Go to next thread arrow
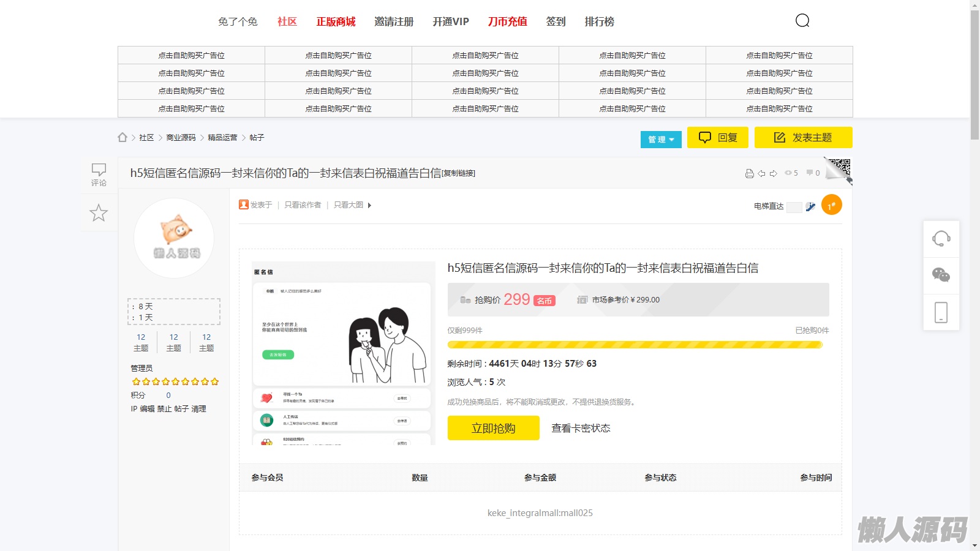980x551 pixels. (x=774, y=174)
